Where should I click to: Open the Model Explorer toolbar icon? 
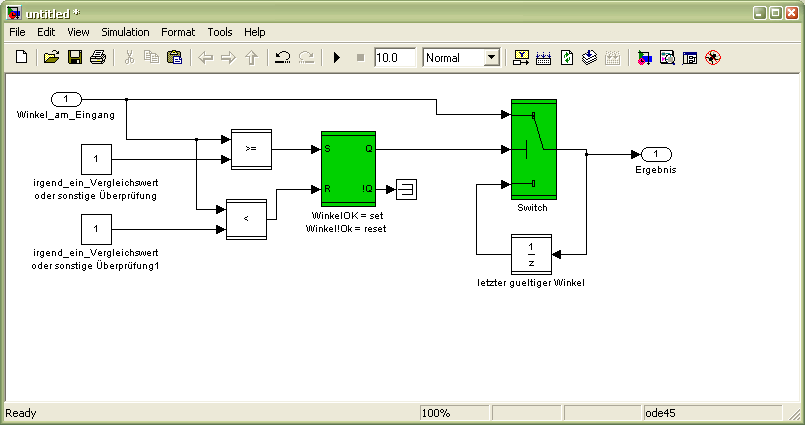(667, 58)
